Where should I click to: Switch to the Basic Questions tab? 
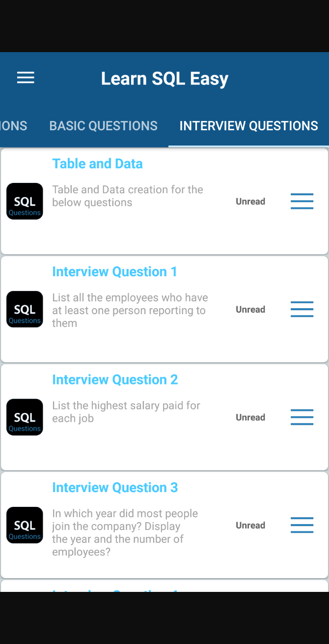pyautogui.click(x=103, y=126)
